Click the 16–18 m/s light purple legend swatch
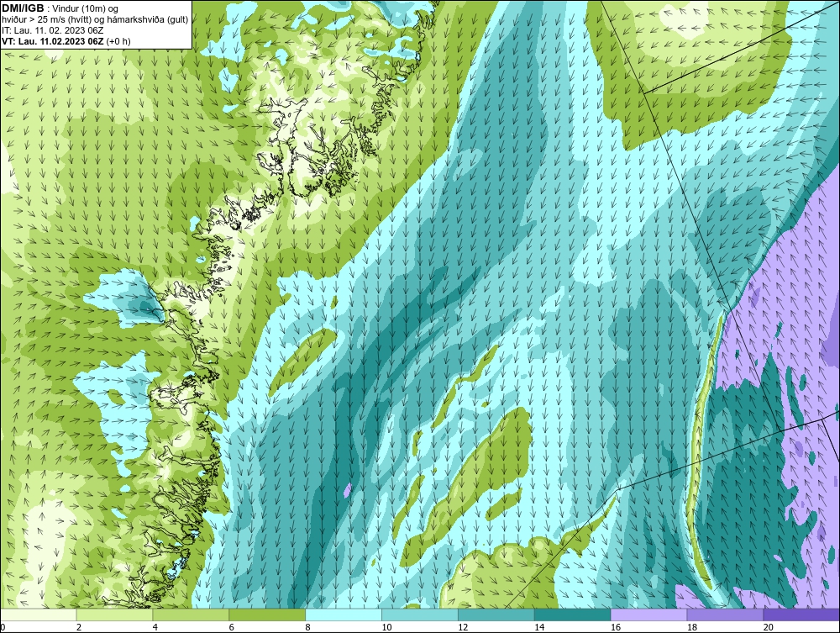 (x=648, y=615)
